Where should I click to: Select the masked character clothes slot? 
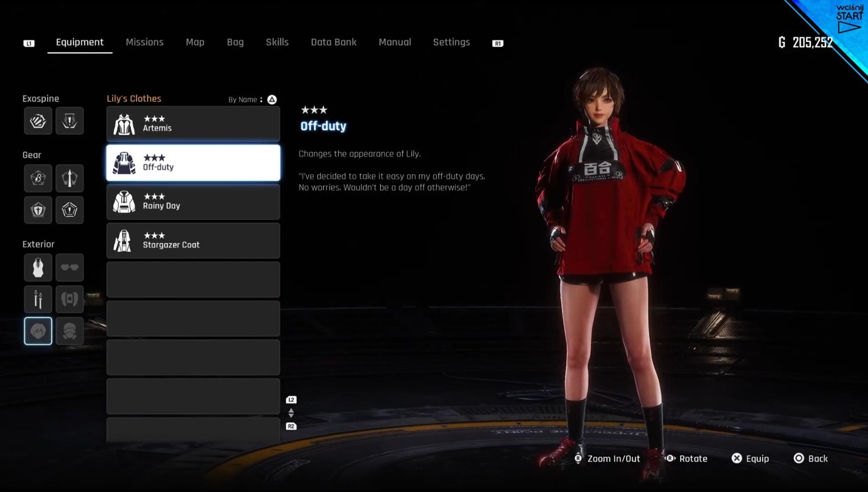pos(69,331)
